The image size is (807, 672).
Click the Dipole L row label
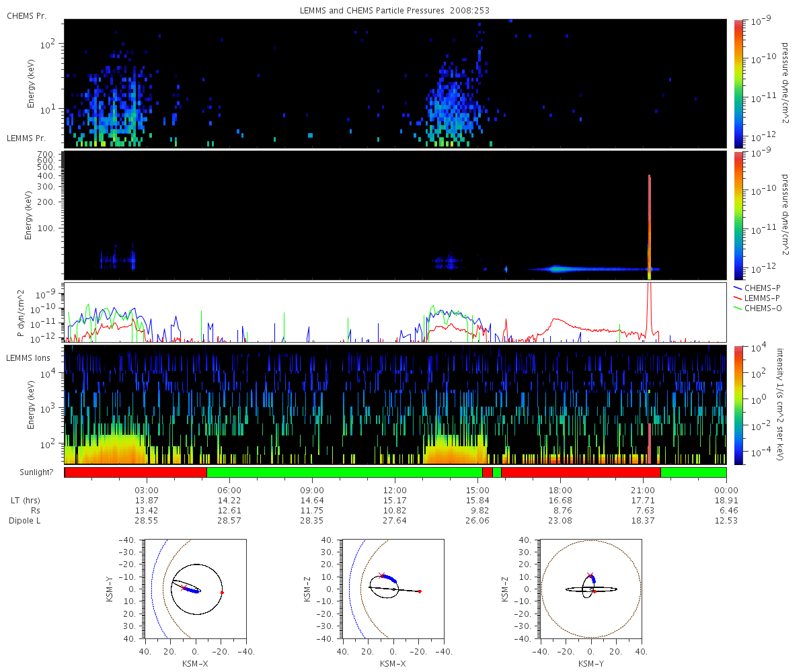(x=27, y=521)
